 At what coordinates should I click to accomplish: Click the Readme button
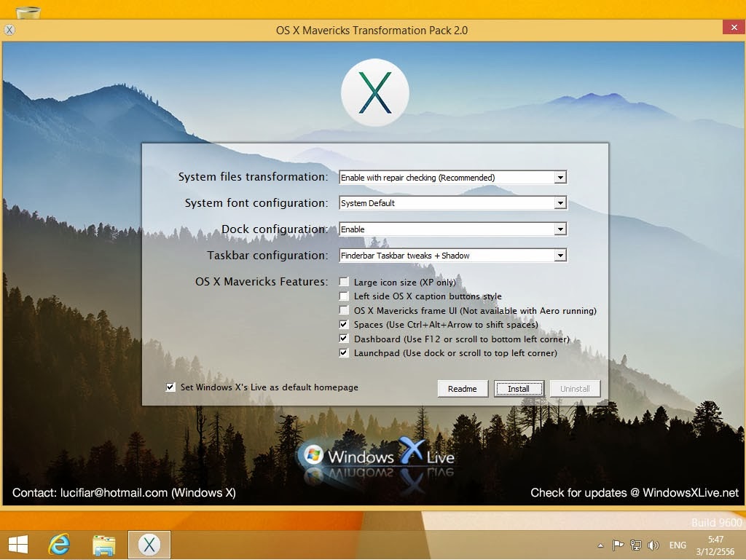pos(463,389)
